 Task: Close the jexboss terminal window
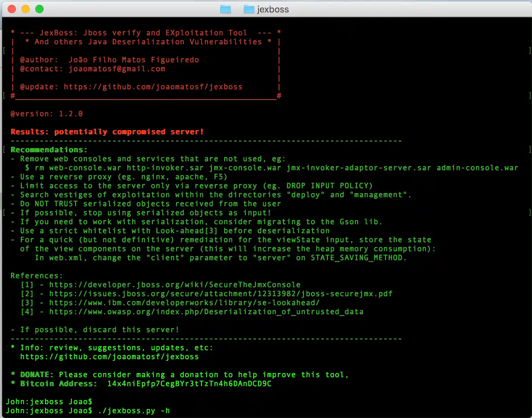pos(12,9)
